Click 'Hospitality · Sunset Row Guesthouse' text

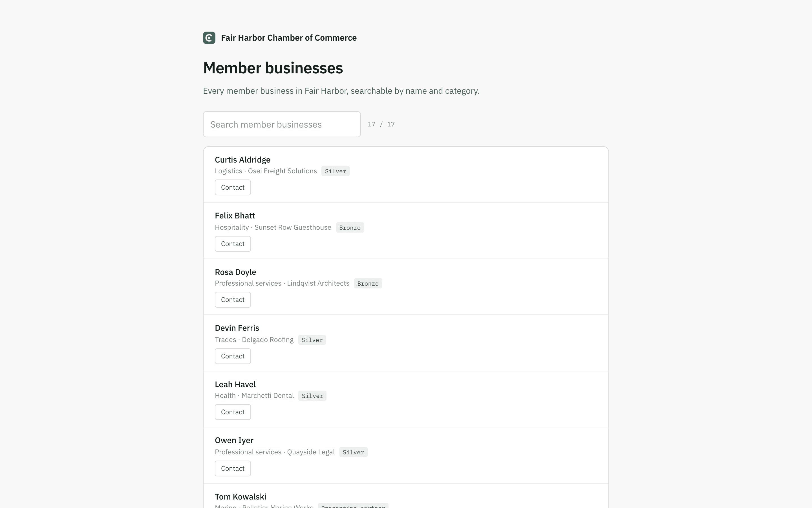273,227
